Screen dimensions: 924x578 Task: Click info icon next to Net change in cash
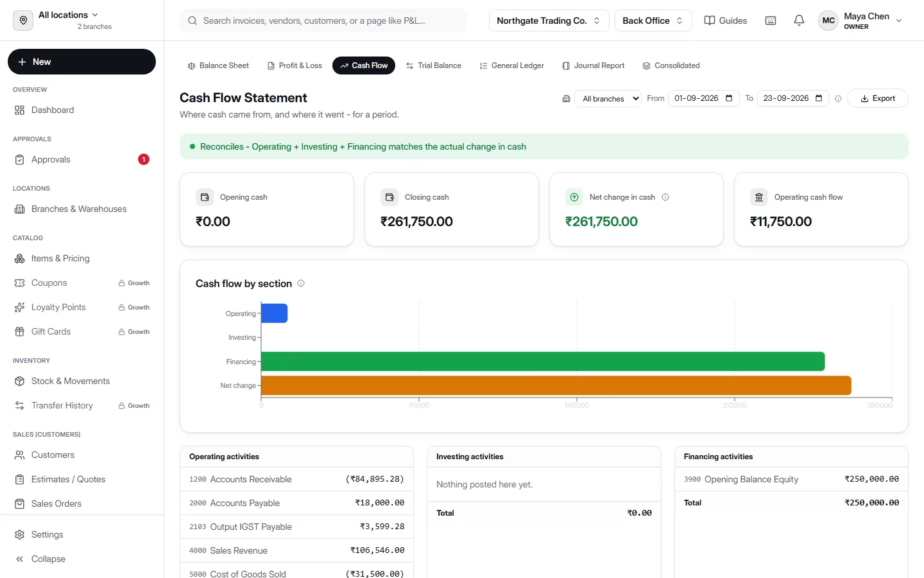click(665, 197)
